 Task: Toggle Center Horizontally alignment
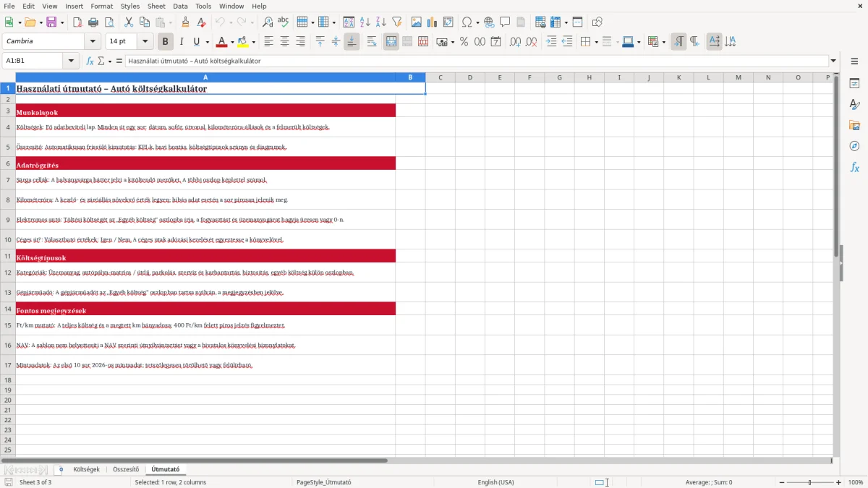(284, 42)
